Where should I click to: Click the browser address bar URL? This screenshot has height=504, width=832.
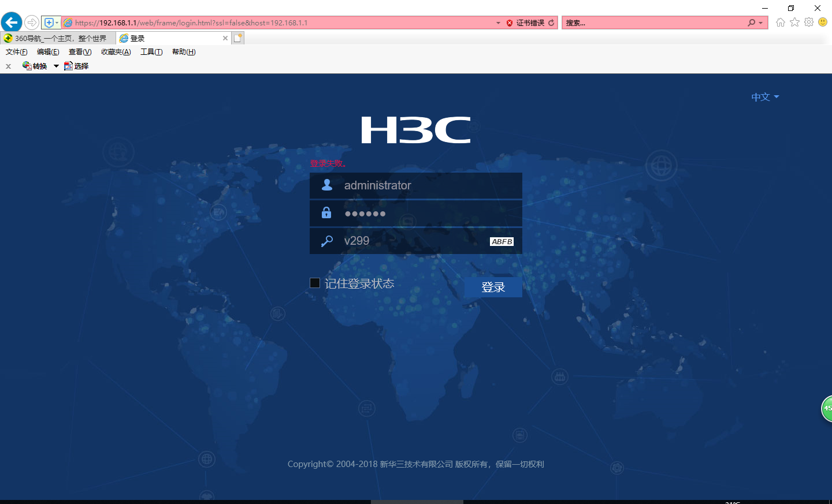[191, 23]
